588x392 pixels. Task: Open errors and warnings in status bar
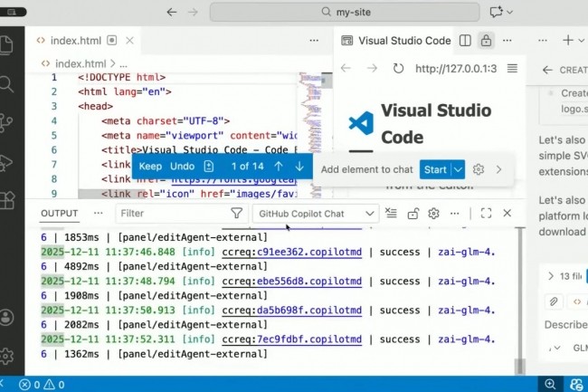(42, 385)
